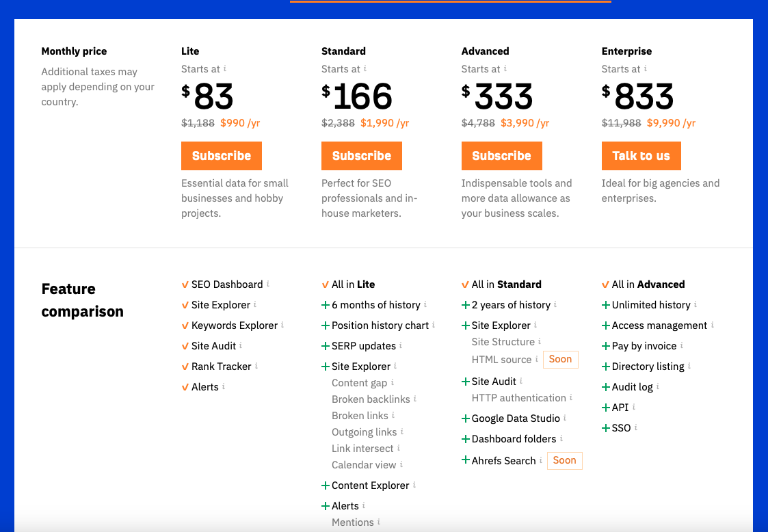Click the crossed-out $11,988 price

pos(621,123)
